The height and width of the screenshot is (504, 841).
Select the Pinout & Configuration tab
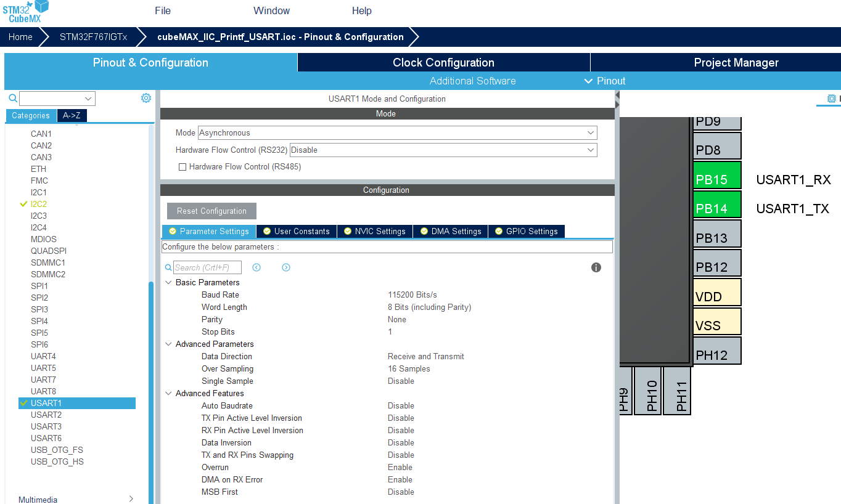coord(150,62)
